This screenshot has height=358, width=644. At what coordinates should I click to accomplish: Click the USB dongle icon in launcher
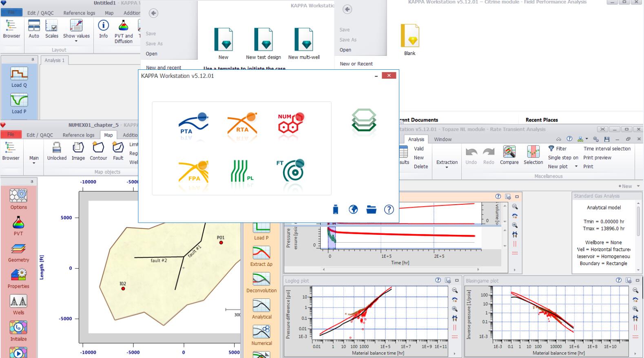coord(336,209)
